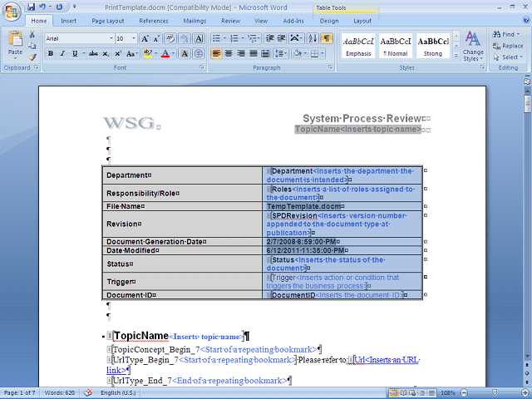Justify the paragraph text

[254, 53]
